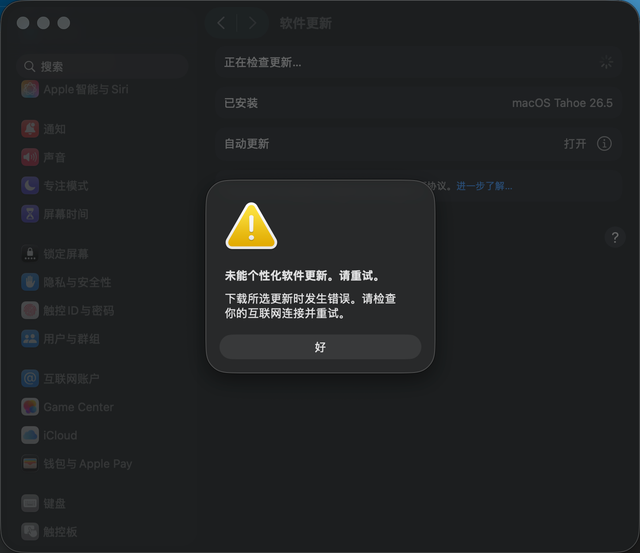This screenshot has height=553, width=640.
Task: Click the Apple 智能与 Siri icon
Action: click(x=30, y=89)
